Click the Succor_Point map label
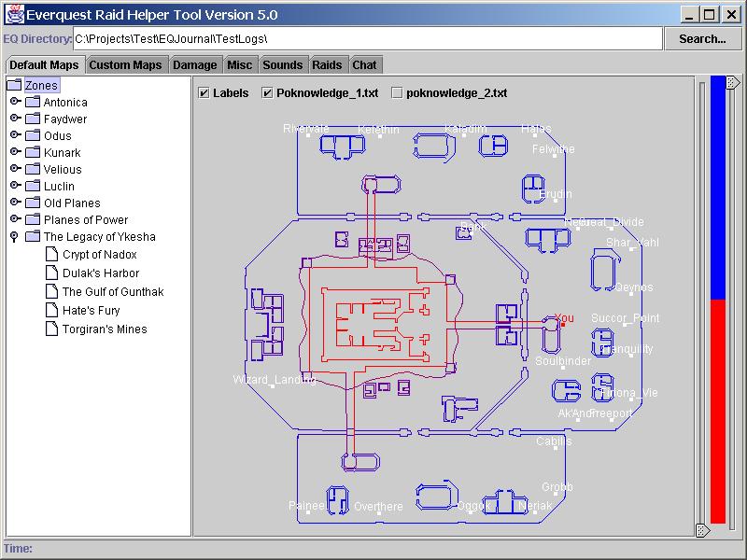747x560 pixels. [625, 318]
